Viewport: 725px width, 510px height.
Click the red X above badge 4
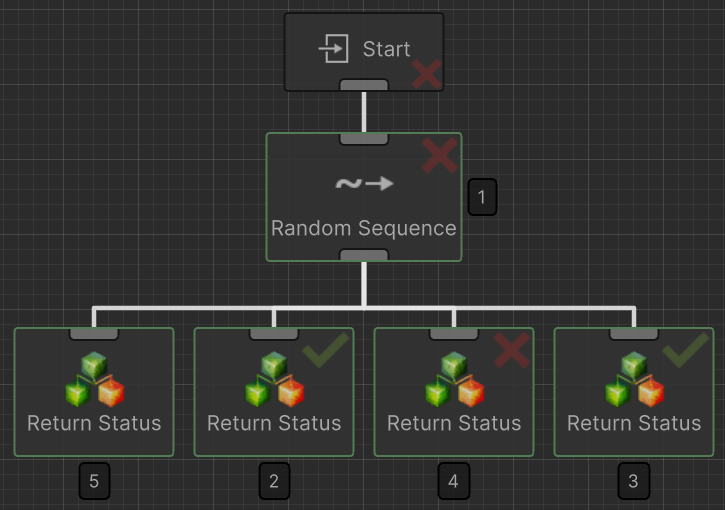pyautogui.click(x=511, y=350)
